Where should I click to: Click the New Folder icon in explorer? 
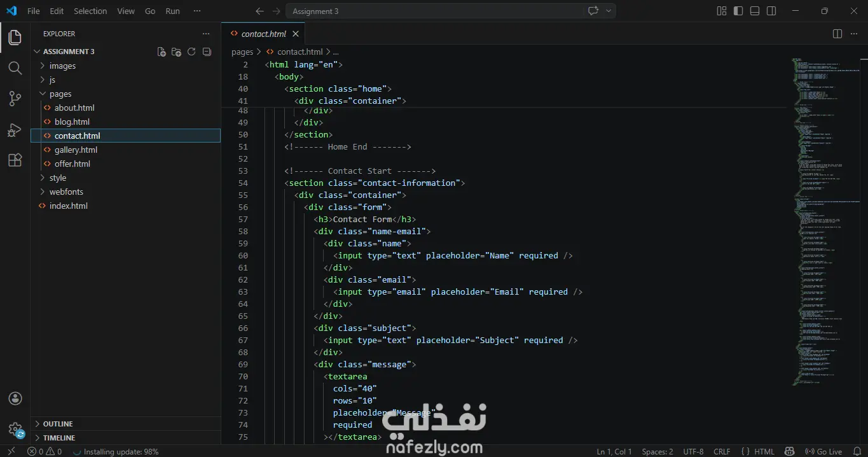coord(176,52)
